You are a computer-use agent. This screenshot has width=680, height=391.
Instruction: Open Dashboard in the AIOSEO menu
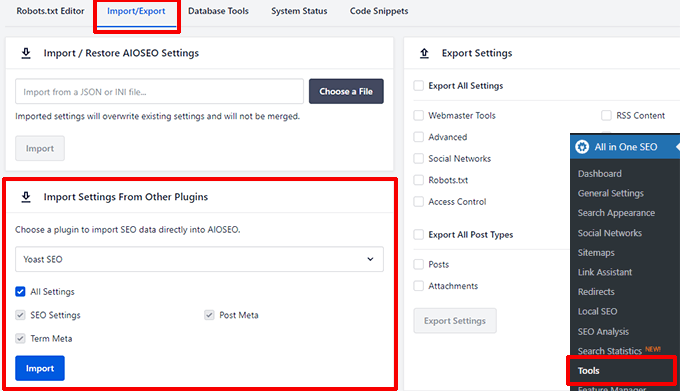pyautogui.click(x=599, y=174)
